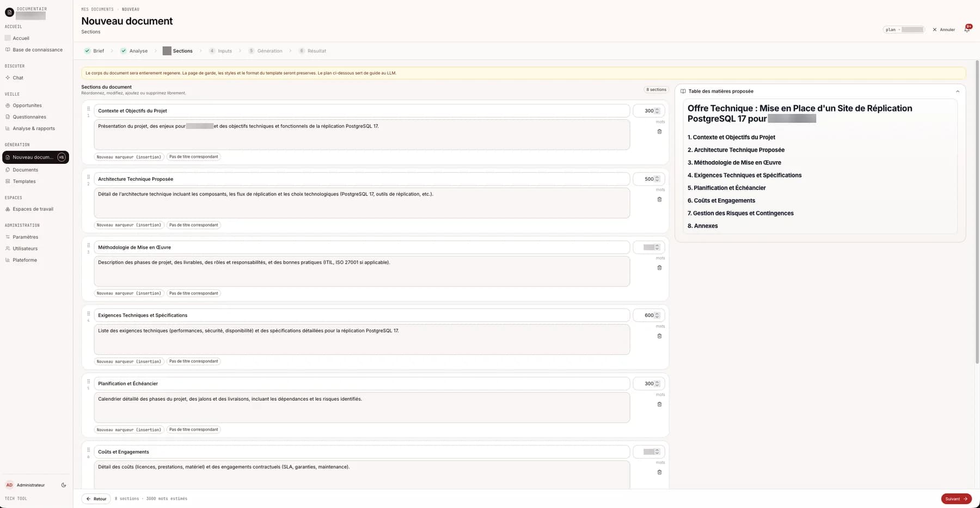Open Nouveau marqueur dropdown for Exigences section

pyautogui.click(x=129, y=361)
